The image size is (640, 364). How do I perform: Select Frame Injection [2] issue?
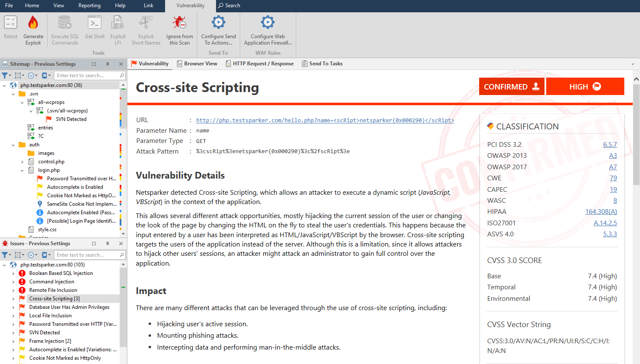[x=50, y=341]
